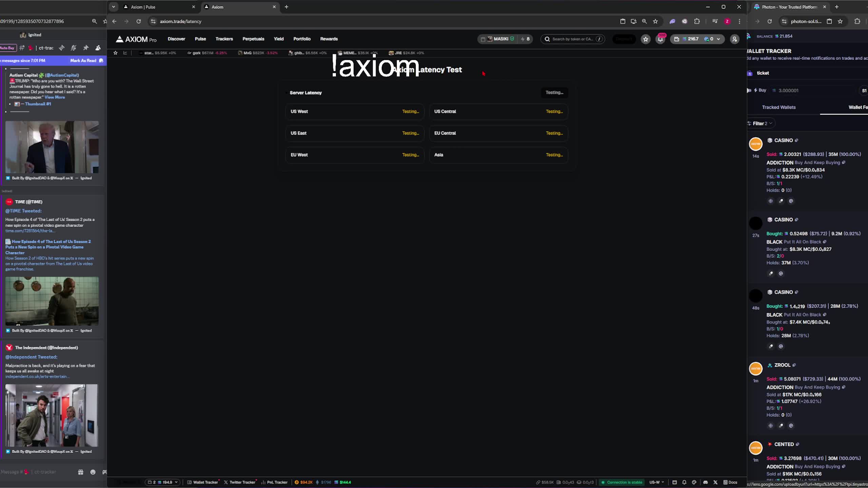Select the US West latency row
This screenshot has width=868, height=488.
tap(355, 111)
